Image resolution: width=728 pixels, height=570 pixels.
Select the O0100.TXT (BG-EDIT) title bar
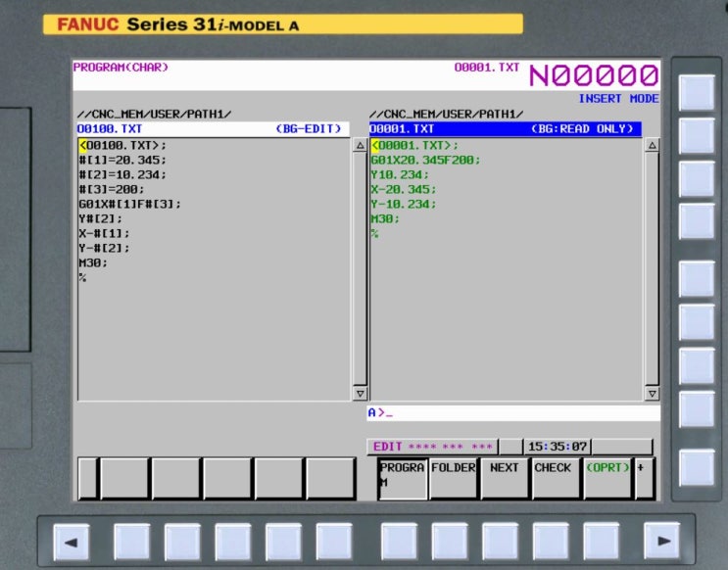click(x=213, y=129)
